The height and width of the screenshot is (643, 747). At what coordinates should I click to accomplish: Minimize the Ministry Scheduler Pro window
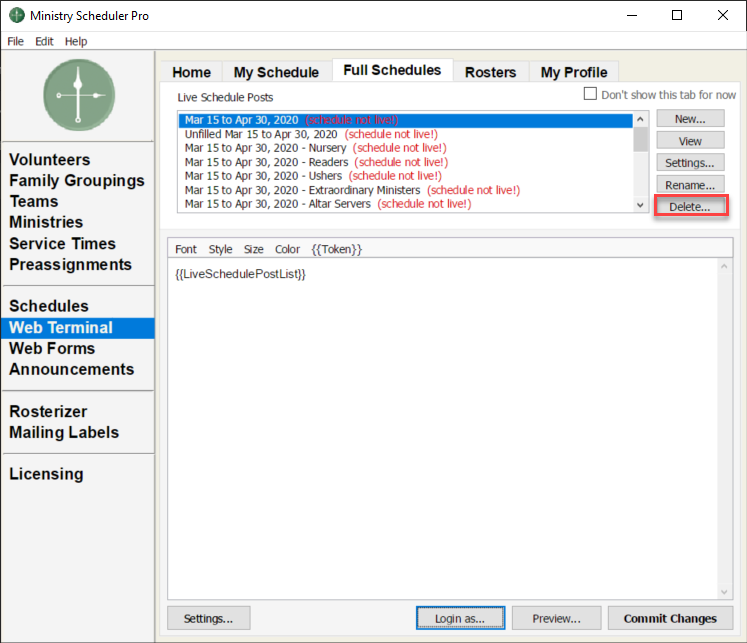[632, 15]
